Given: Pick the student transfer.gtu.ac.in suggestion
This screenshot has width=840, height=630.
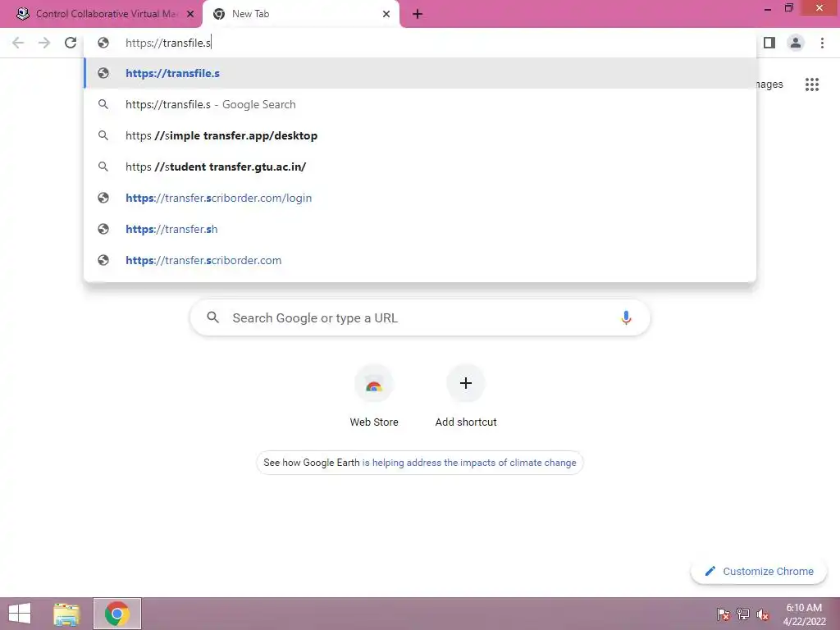Looking at the screenshot, I should (420, 167).
